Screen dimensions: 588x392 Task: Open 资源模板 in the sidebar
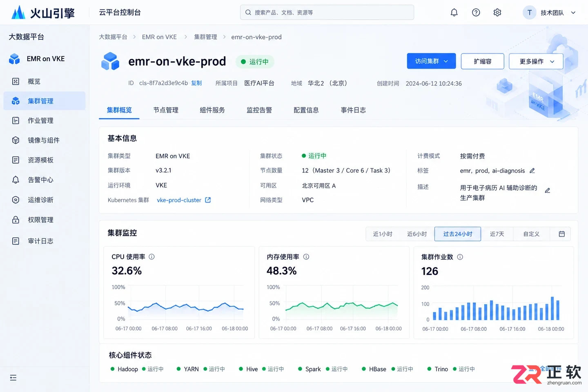pyautogui.click(x=45, y=160)
